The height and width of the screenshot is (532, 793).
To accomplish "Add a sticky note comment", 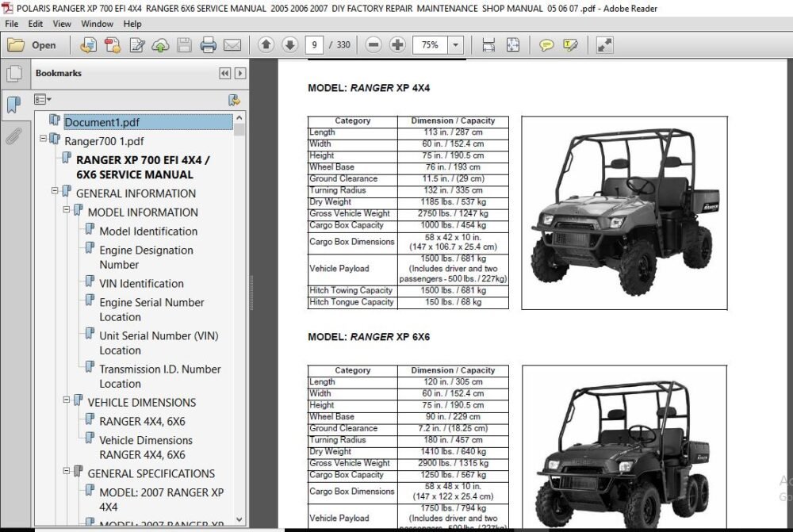I will (x=546, y=45).
